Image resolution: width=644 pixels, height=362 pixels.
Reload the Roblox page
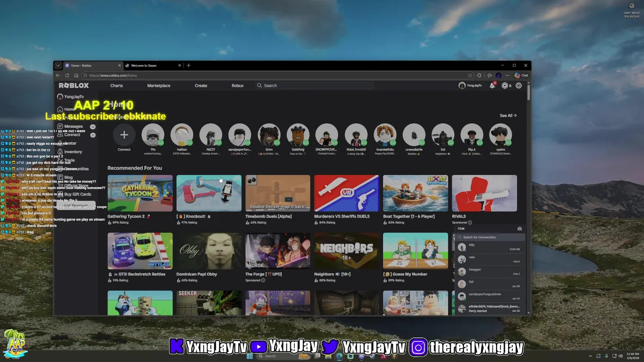(67, 75)
